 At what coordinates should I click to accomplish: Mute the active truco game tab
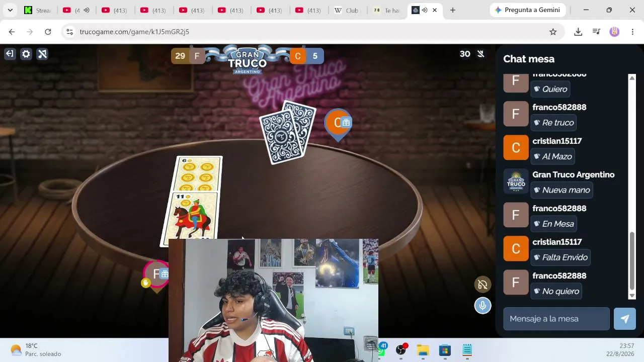[425, 10]
